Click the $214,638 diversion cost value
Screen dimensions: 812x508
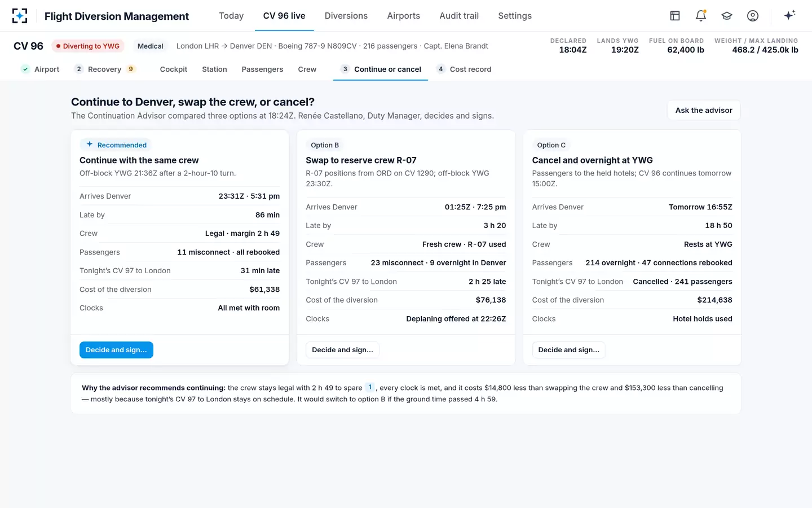pos(715,300)
